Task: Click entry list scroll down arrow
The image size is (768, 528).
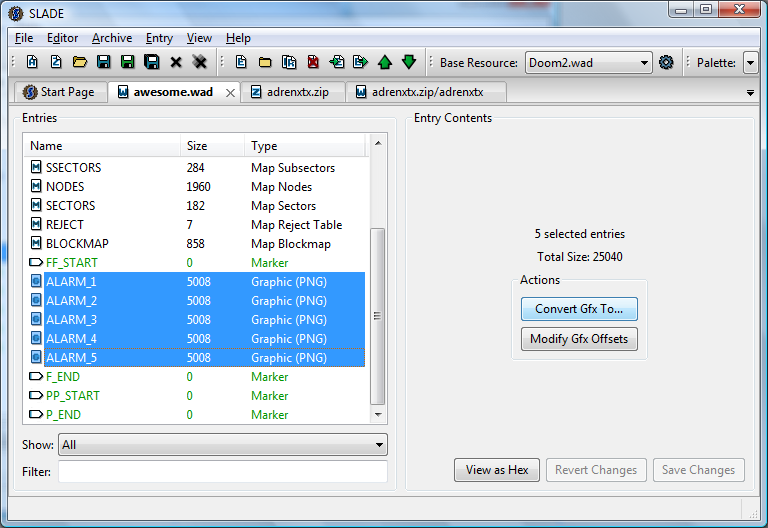Action: 378,415
